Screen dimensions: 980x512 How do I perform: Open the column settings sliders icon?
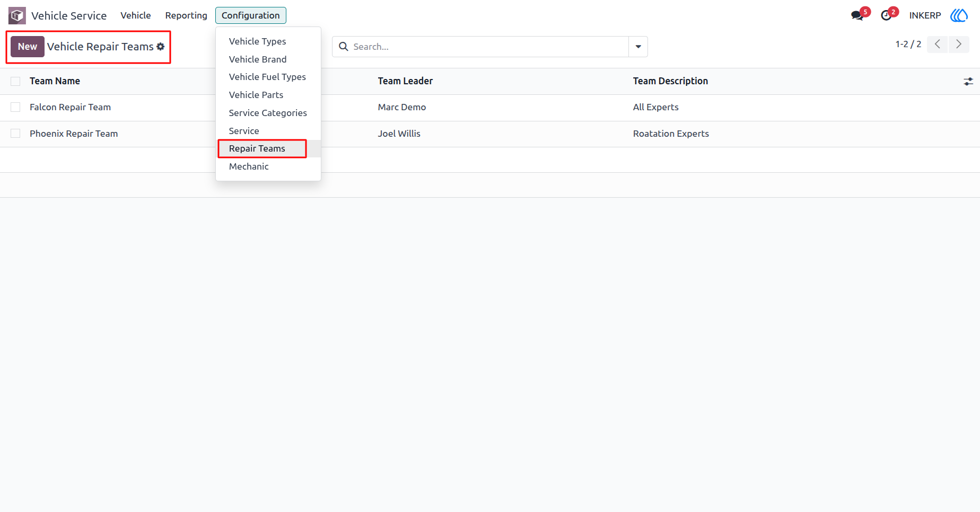(968, 81)
